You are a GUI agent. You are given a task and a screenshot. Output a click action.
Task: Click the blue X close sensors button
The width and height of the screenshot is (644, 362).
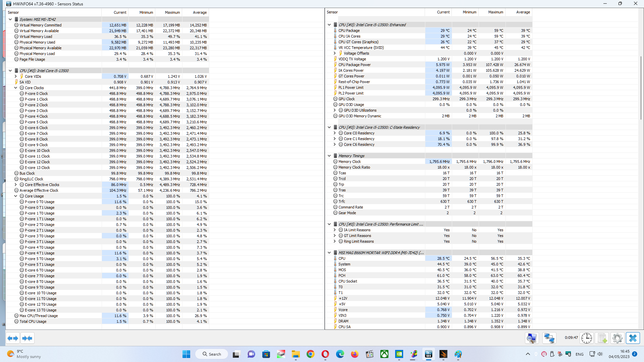tap(633, 338)
